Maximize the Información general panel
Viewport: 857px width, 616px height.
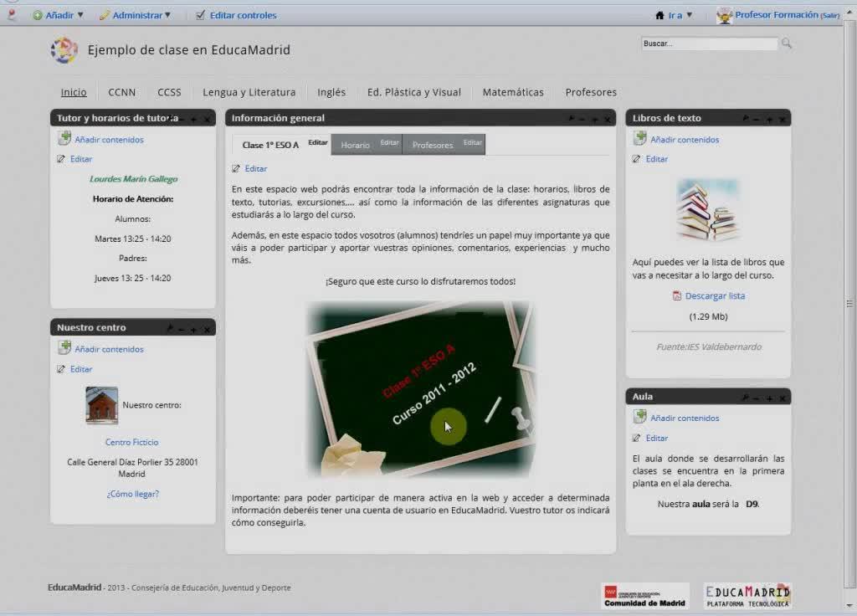(x=595, y=119)
